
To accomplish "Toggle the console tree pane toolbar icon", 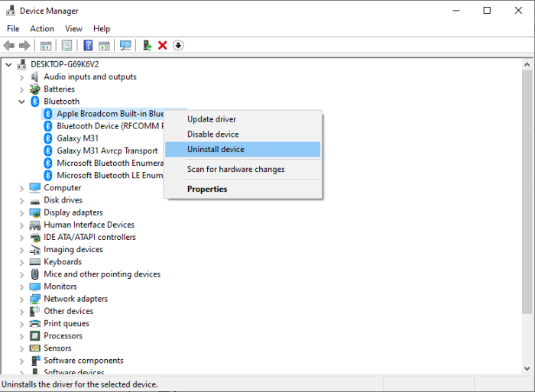I will coord(46,45).
